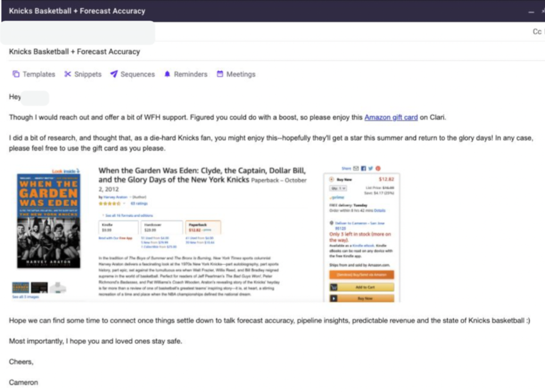Select the Buy New radio option
545x392 pixels.
332,179
